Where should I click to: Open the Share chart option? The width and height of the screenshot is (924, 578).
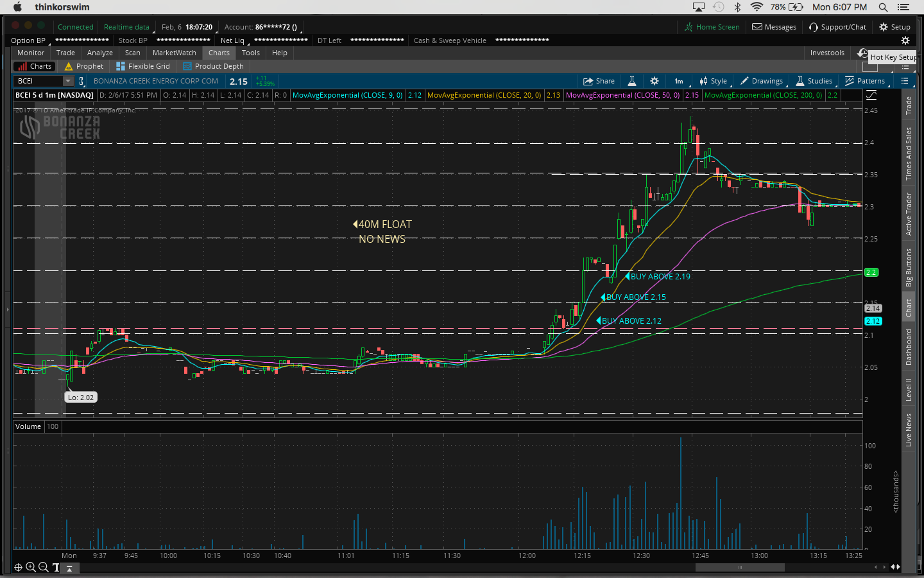[x=598, y=81]
